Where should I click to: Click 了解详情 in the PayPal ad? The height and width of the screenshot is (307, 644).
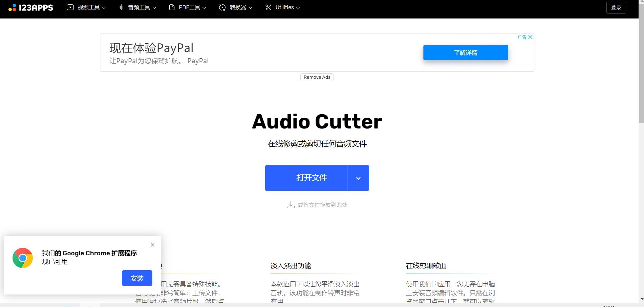pyautogui.click(x=465, y=52)
